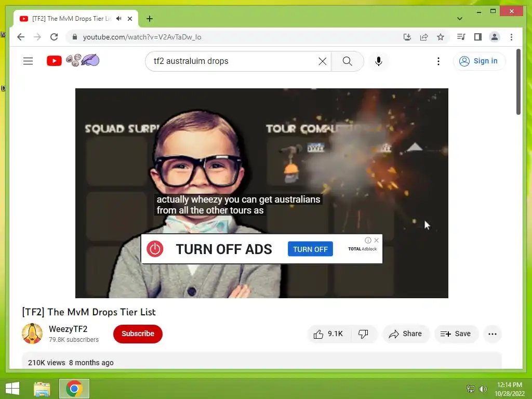
Task: Open Windows Start button
Action: [x=12, y=389]
